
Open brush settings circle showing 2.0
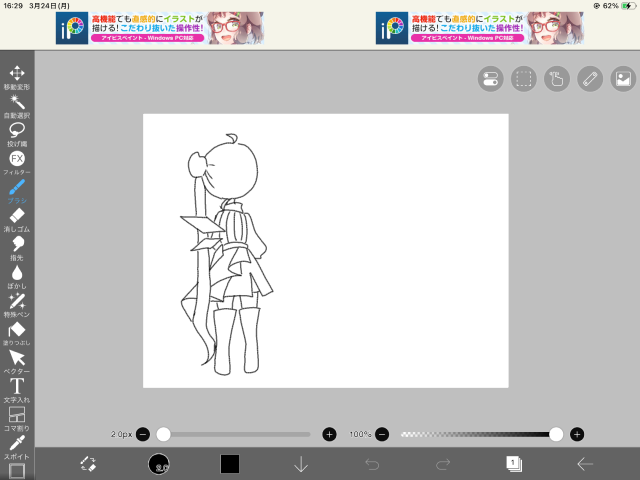[x=159, y=464]
